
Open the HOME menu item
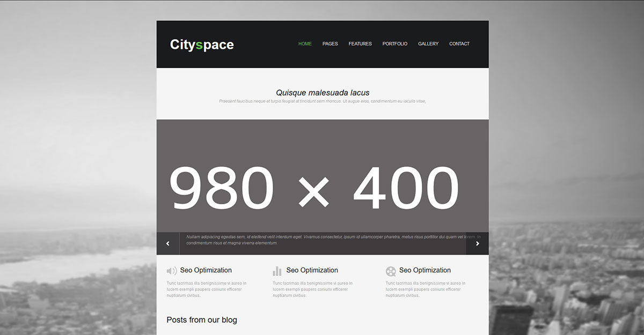point(305,44)
